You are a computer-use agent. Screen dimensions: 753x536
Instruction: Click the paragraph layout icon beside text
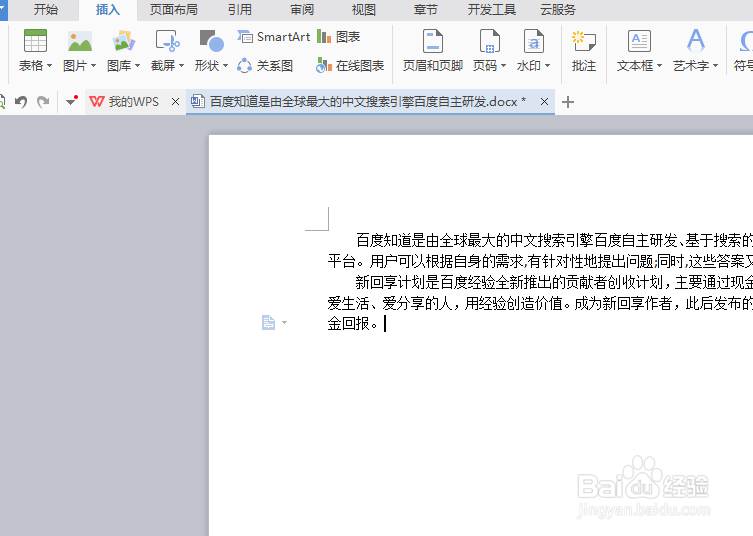[x=268, y=322]
